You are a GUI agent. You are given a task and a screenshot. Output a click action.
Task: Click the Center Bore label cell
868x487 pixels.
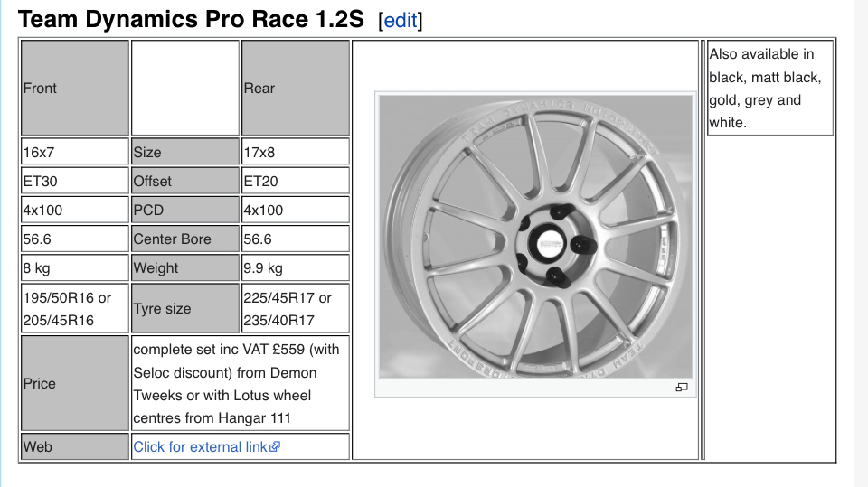point(184,239)
